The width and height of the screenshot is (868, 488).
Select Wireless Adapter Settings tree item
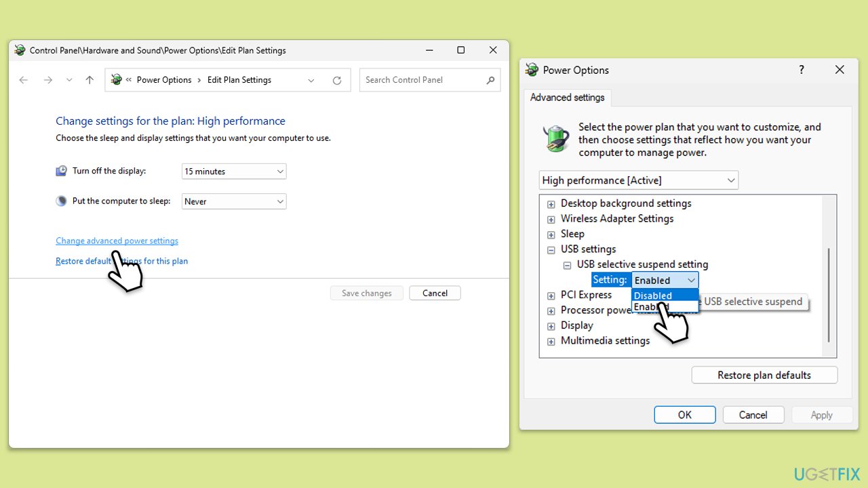pyautogui.click(x=617, y=218)
